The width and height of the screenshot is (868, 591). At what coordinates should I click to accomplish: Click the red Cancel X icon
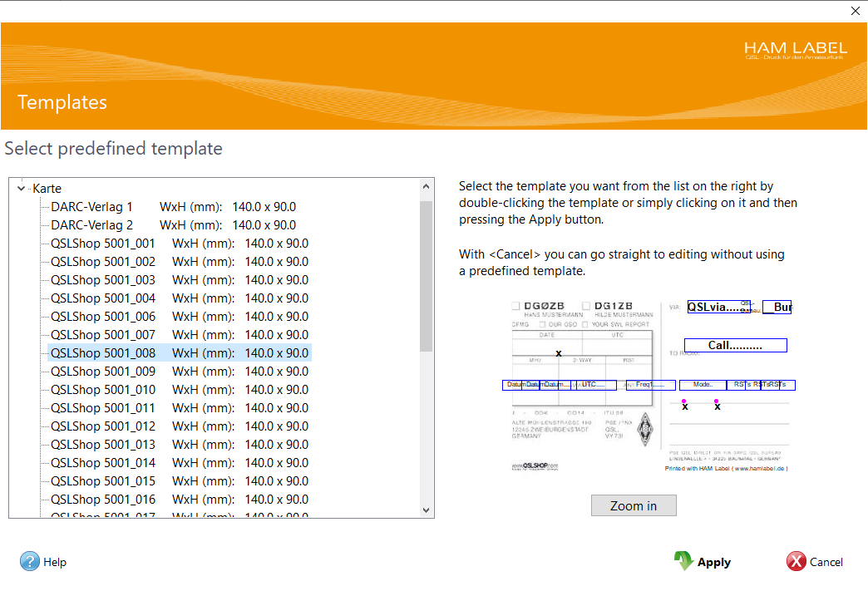[796, 561]
